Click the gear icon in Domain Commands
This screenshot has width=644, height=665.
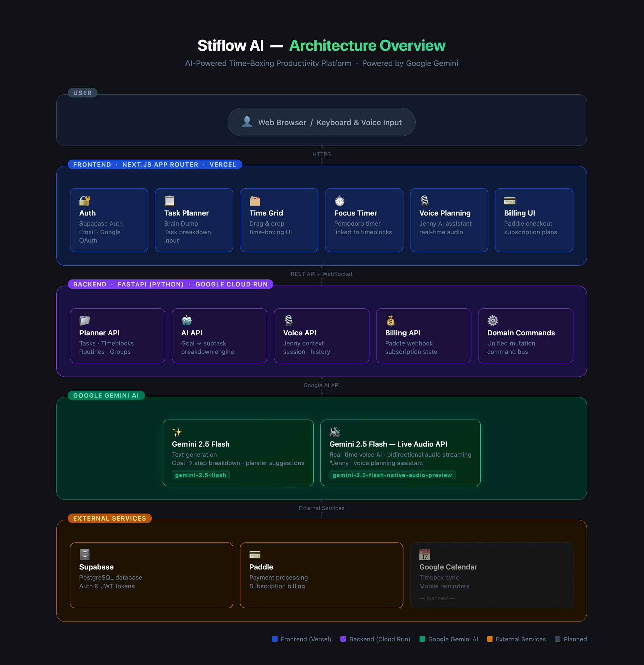tap(493, 320)
